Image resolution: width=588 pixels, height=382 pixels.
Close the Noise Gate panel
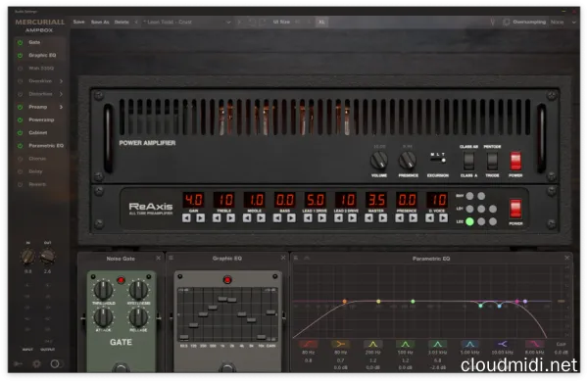tap(158, 258)
